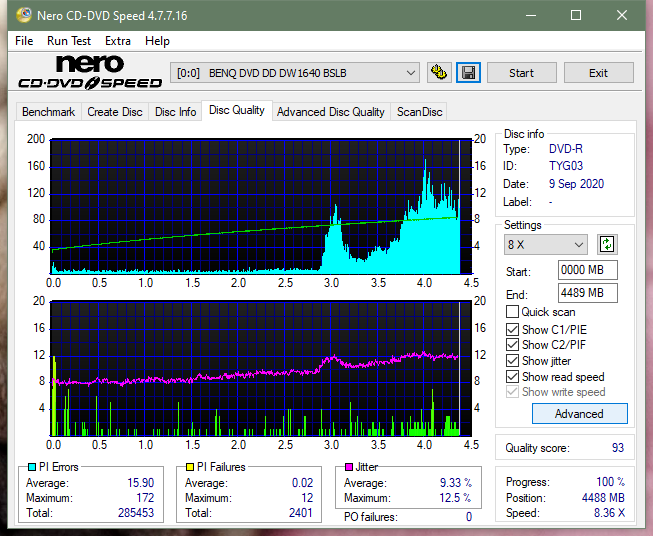653x536 pixels.
Task: Switch to the Benchmark tab
Action: click(x=49, y=112)
